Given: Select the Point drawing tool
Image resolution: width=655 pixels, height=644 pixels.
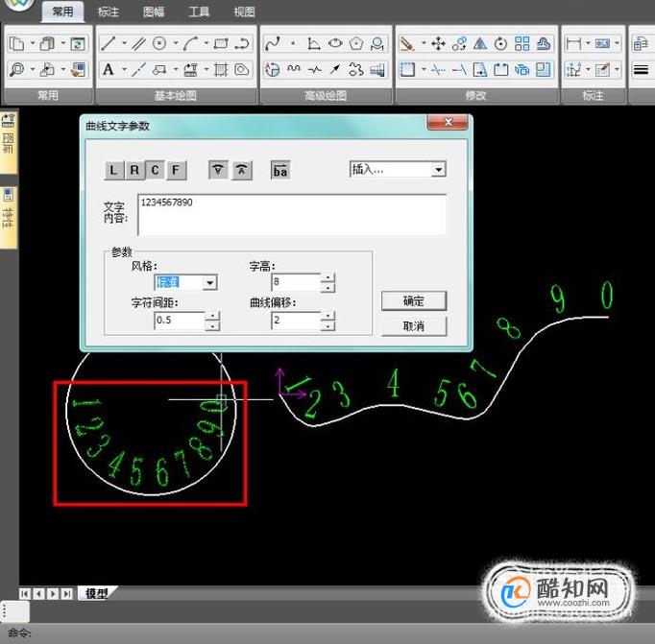Looking at the screenshot, I should tap(293, 43).
